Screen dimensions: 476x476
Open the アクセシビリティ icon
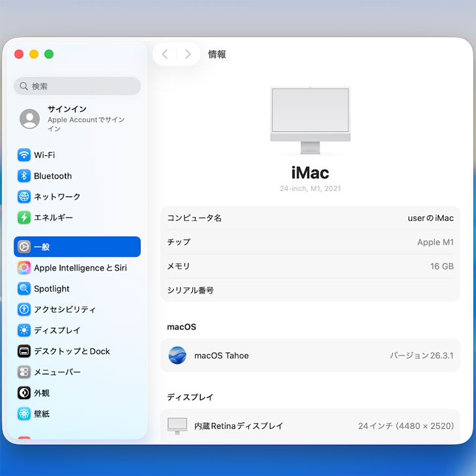(24, 310)
